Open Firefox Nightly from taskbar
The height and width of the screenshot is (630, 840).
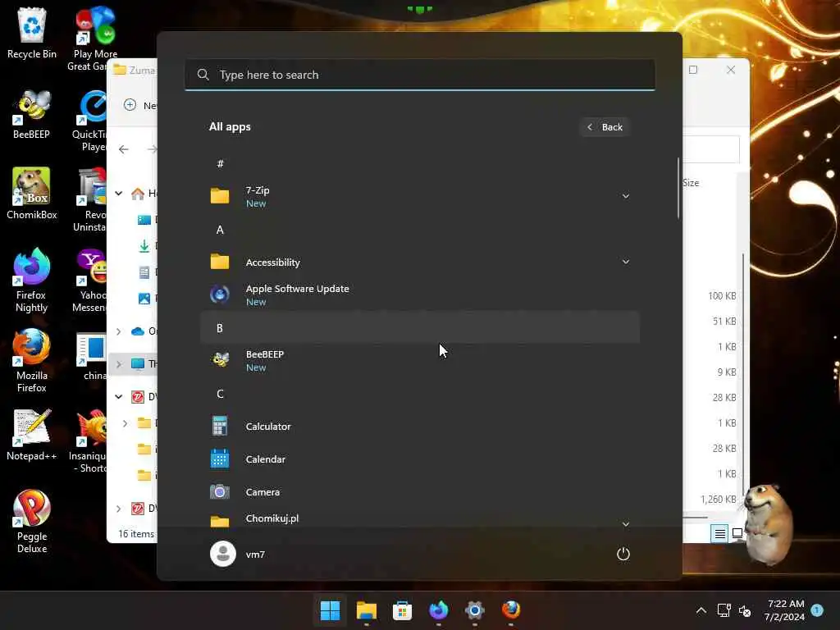click(439, 610)
